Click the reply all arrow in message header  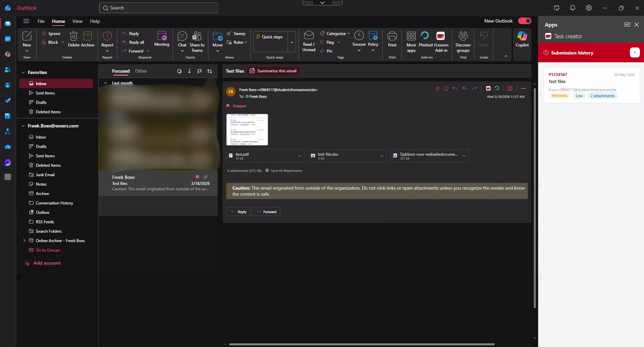click(x=465, y=88)
